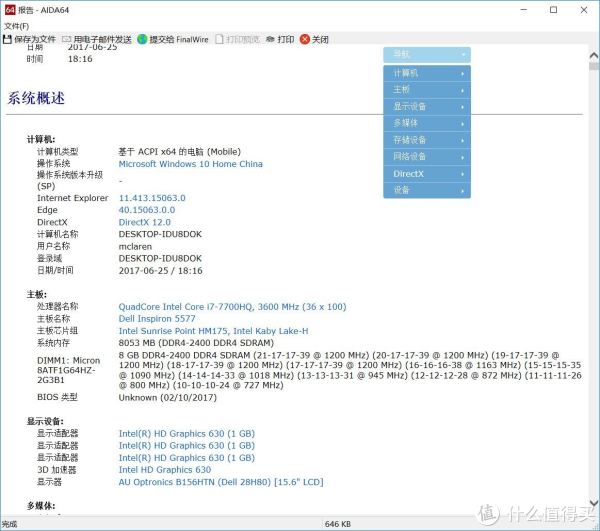This screenshot has height=531, width=600.
Task: Click the 完成 status bar text
Action: (x=9, y=524)
